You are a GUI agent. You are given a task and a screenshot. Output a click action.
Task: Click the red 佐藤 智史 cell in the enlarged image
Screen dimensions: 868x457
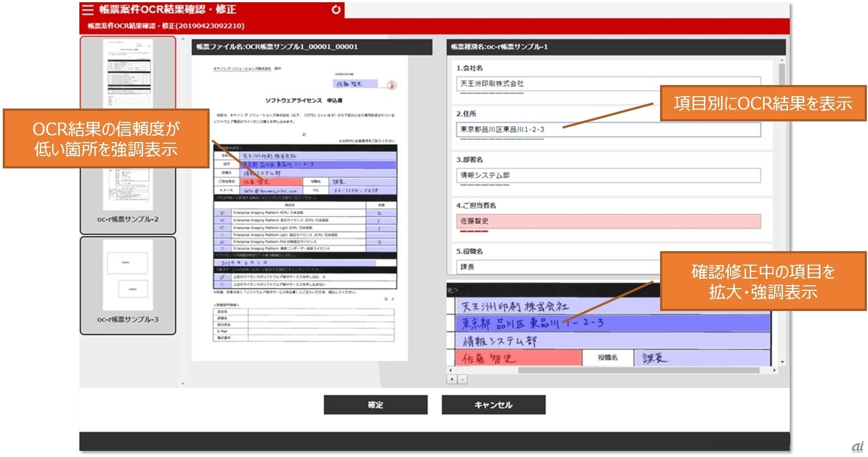(x=519, y=358)
